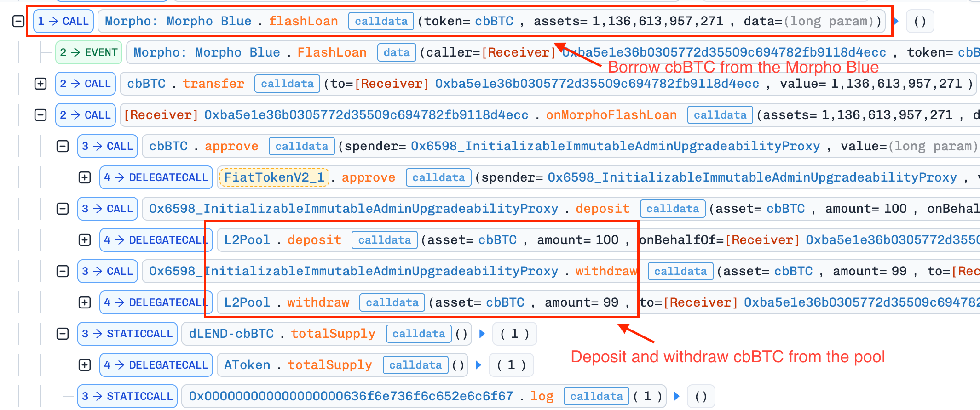Collapse the 0x6598 proxy withdraw call node
Viewport: 980px width, 410px height.
63,271
